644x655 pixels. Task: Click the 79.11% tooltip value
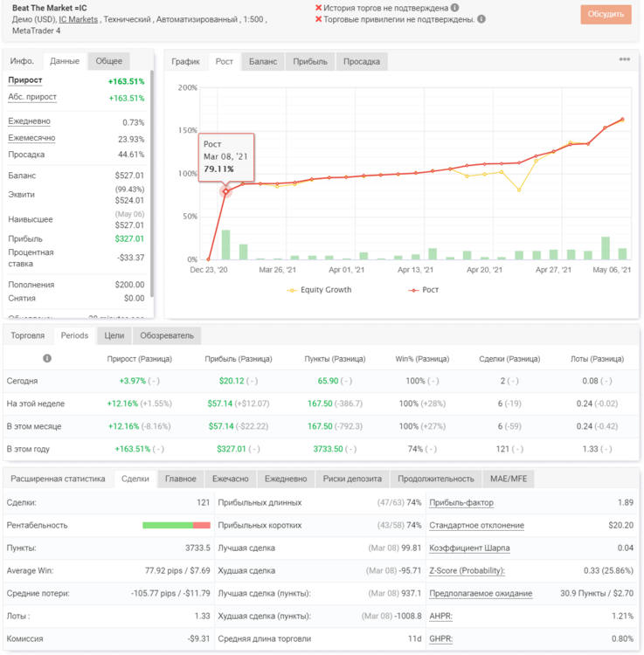coord(219,169)
